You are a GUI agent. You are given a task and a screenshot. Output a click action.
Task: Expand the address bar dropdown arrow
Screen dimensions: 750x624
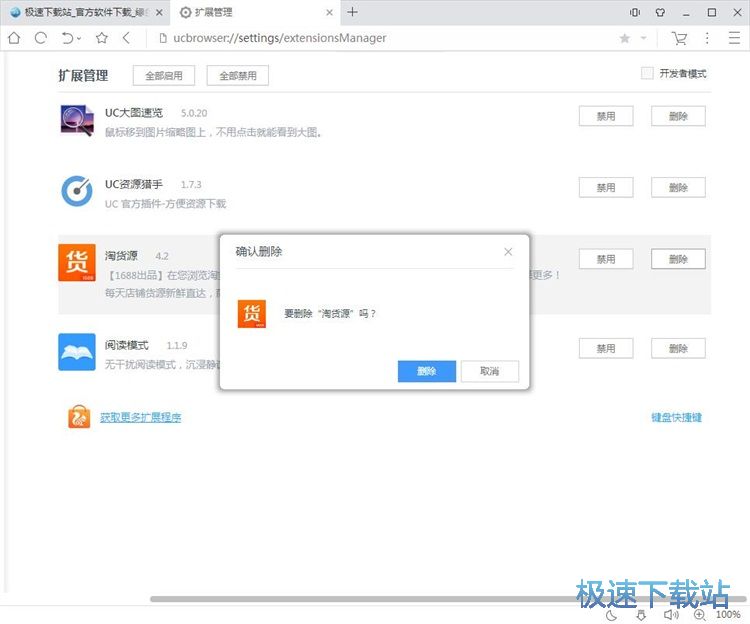click(x=644, y=38)
